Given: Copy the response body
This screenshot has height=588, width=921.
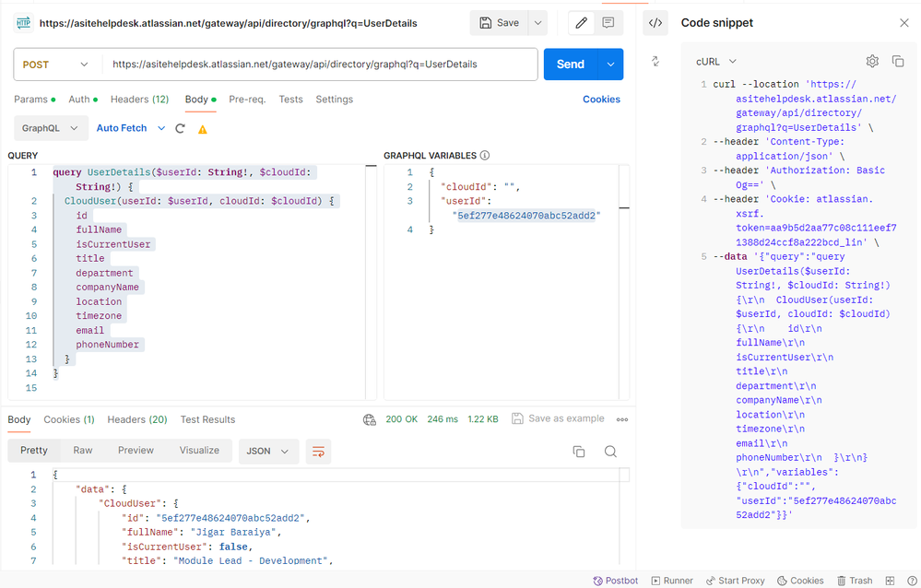Looking at the screenshot, I should point(579,451).
